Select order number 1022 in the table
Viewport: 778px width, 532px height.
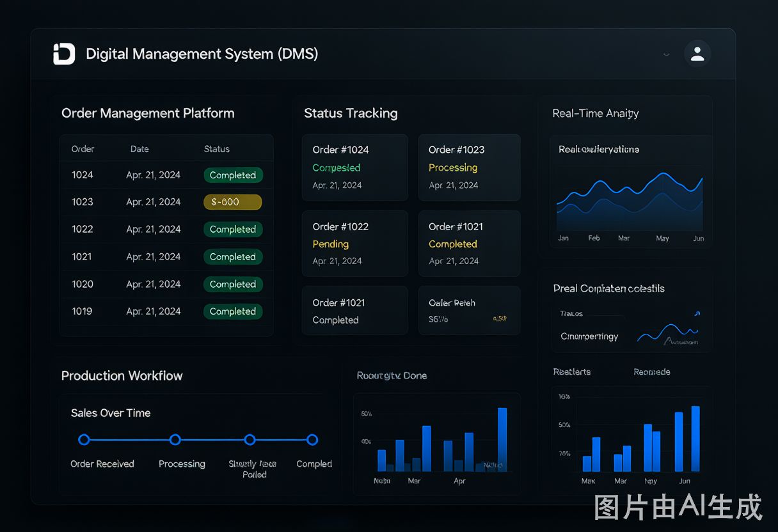tap(83, 230)
